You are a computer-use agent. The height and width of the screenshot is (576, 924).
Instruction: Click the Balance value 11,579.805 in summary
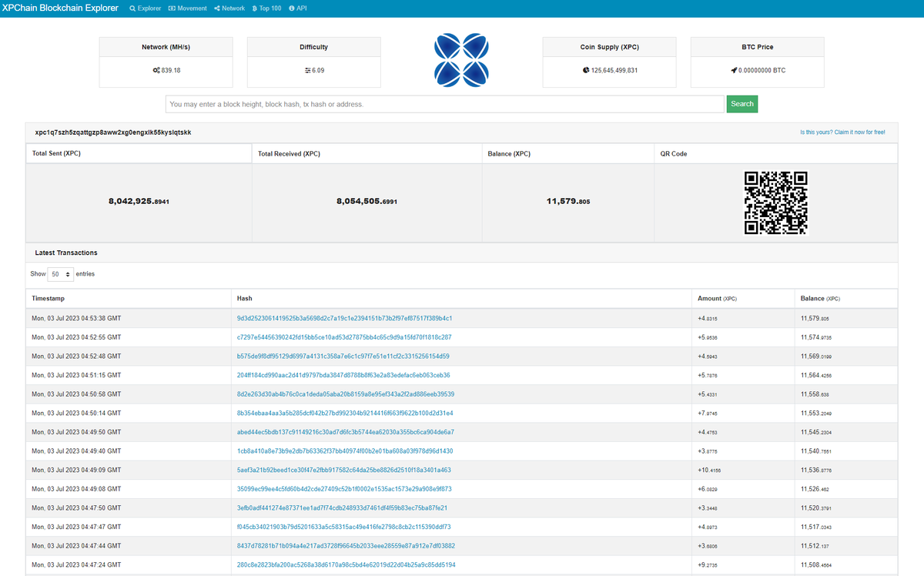point(568,202)
